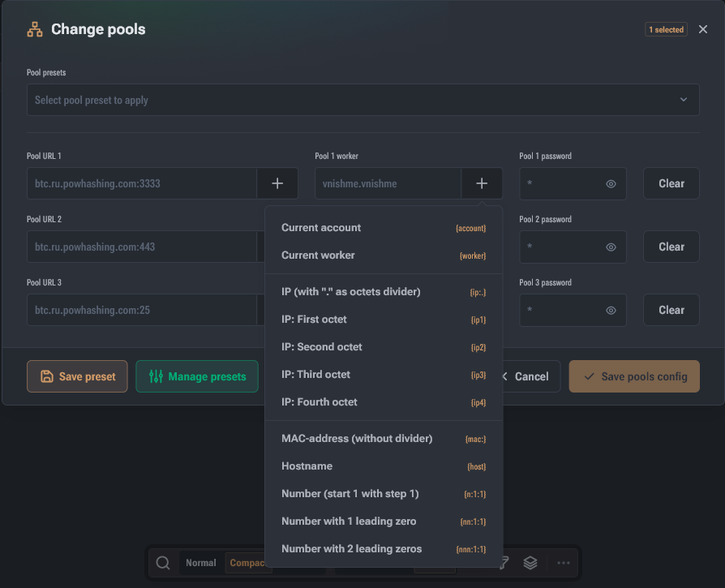Image resolution: width=725 pixels, height=588 pixels.
Task: Click the layers stack icon in bottom toolbar
Action: (530, 563)
